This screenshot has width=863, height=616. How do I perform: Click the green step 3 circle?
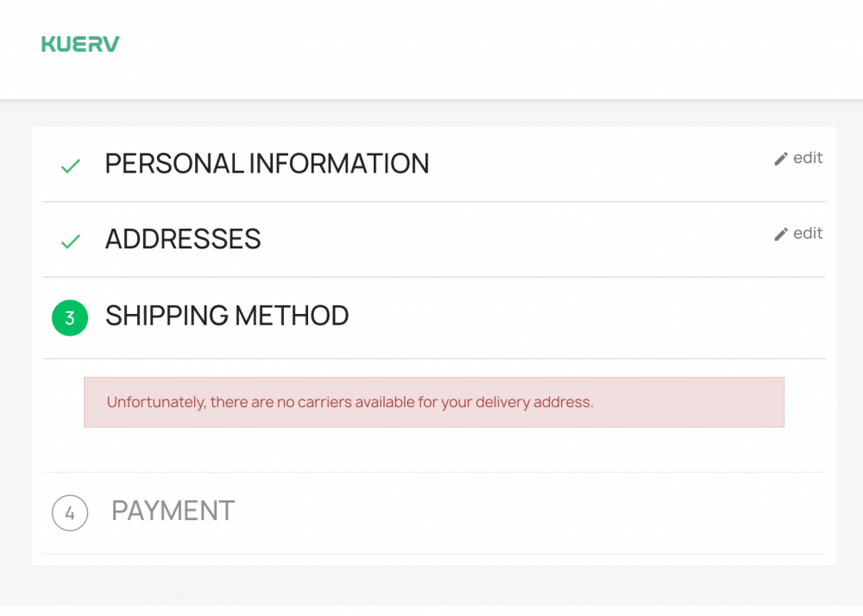click(x=70, y=317)
